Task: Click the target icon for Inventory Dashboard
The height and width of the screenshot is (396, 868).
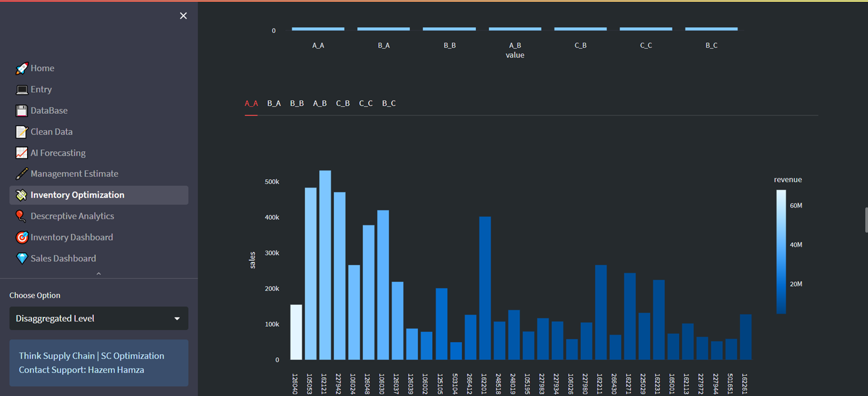Action: pyautogui.click(x=22, y=237)
